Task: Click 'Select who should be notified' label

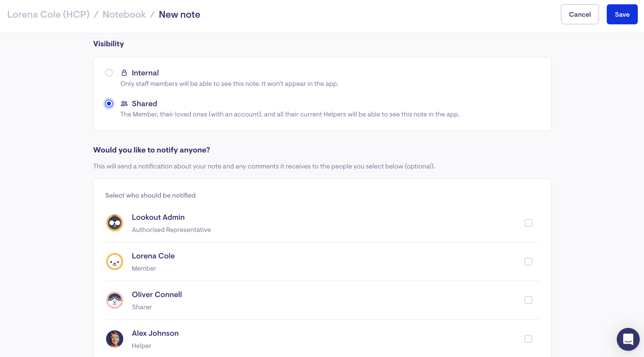Action: pyautogui.click(x=150, y=195)
